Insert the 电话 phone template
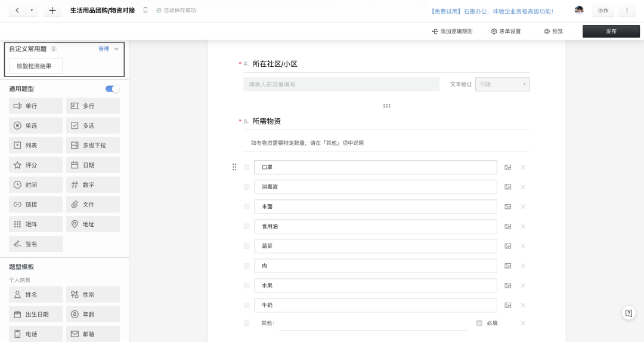 coord(36,334)
